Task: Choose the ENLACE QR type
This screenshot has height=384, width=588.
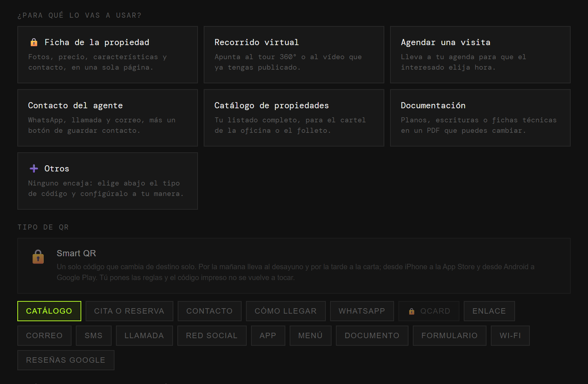Action: (x=489, y=311)
